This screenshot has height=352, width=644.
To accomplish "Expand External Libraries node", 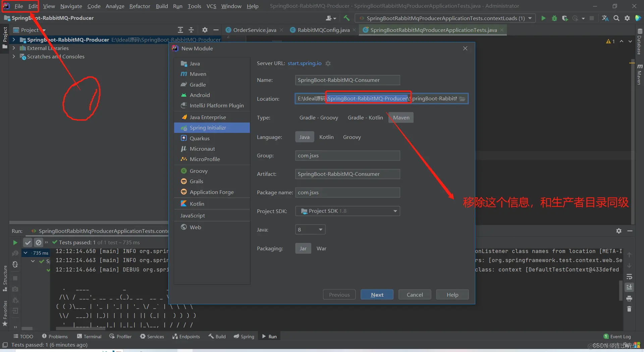I will (14, 48).
